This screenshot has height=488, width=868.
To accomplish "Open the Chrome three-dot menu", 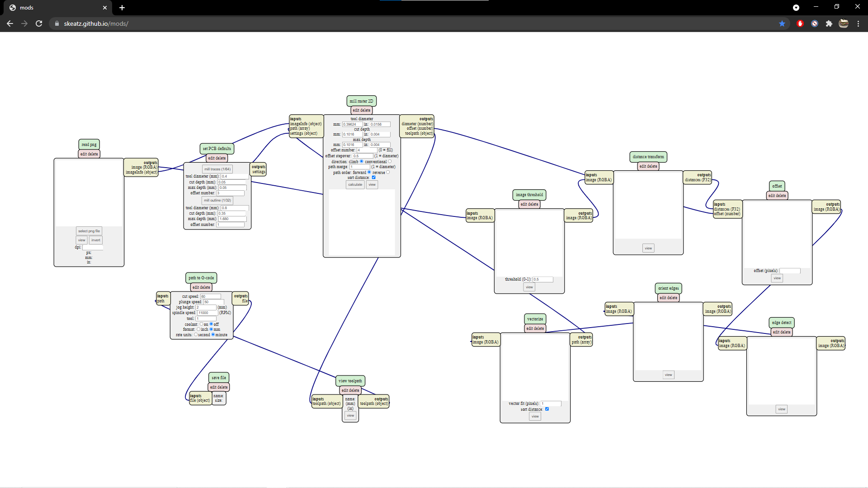I will tap(858, 23).
